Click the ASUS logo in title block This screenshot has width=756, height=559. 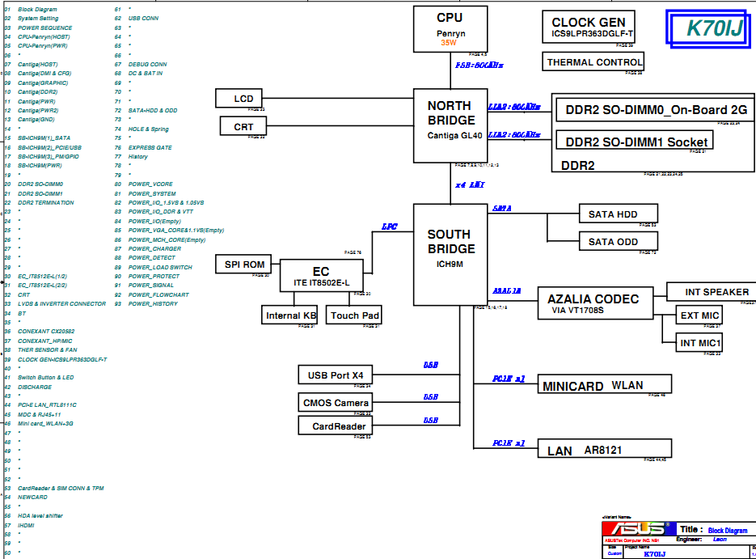tap(639, 529)
